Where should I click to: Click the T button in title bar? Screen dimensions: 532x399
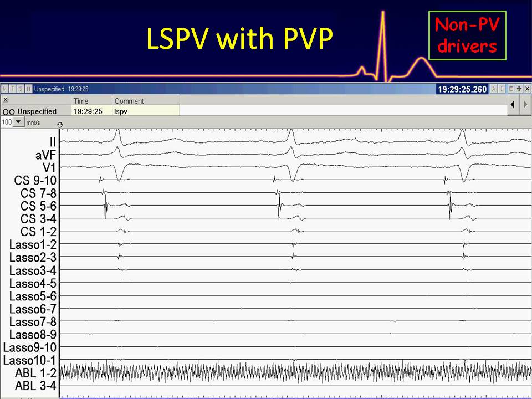tap(13, 89)
